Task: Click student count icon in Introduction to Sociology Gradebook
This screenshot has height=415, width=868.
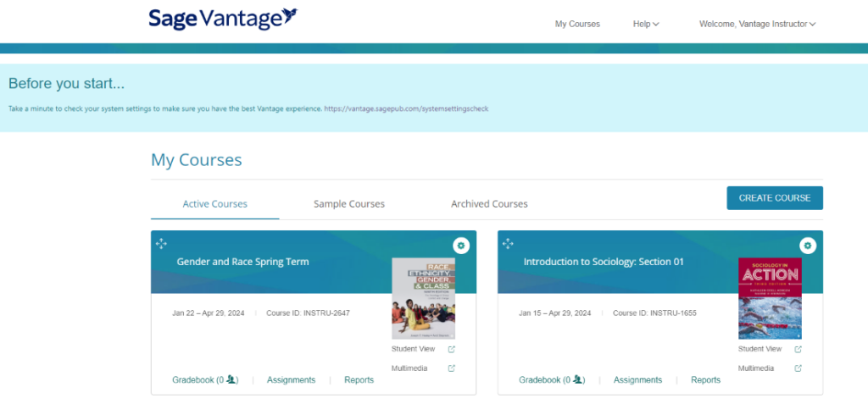Action: 577,379
